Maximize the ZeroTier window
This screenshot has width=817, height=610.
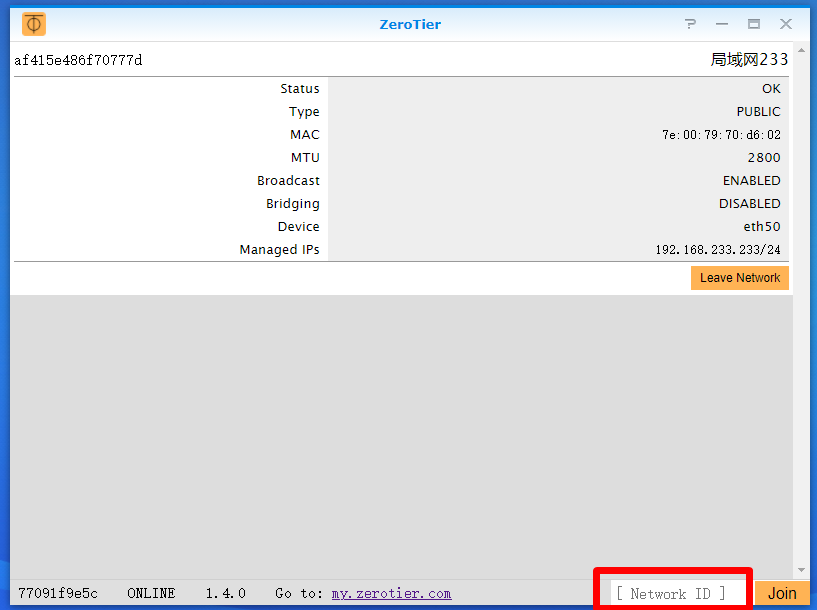(x=753, y=24)
